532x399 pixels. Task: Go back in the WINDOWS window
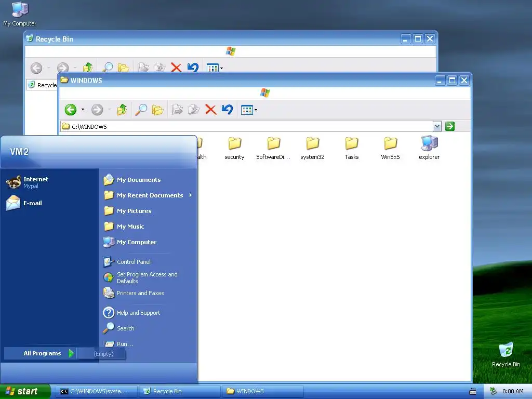coord(71,110)
